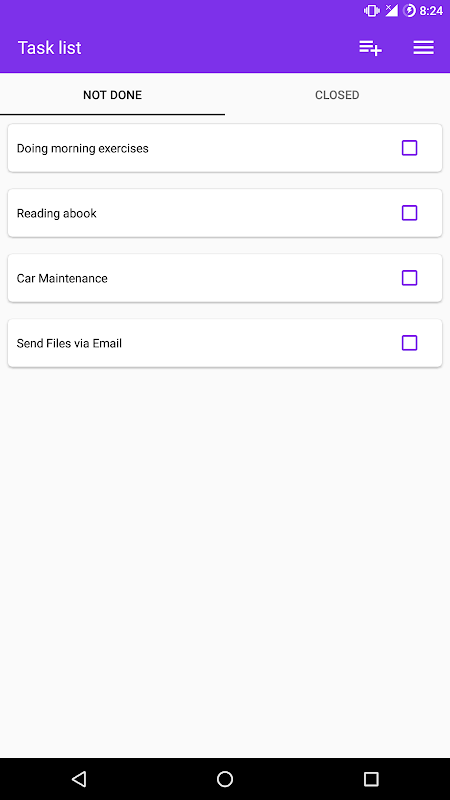Open the Car Maintenance task card
Screen dimensions: 450x800
pos(225,278)
